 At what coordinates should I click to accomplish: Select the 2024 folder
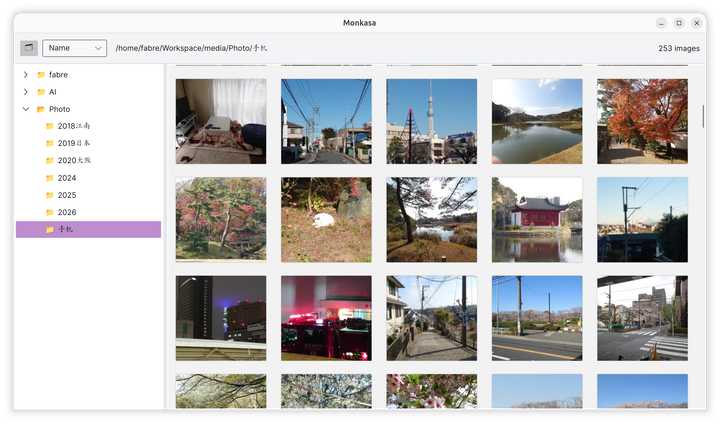click(88, 178)
